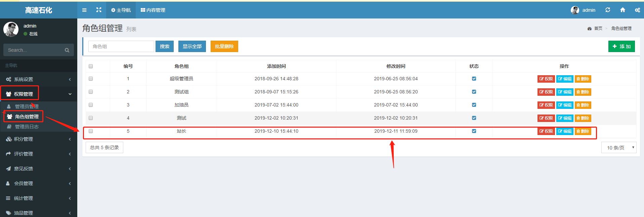Click 删除 button for row 4 测试
644x217 pixels.
click(583, 118)
